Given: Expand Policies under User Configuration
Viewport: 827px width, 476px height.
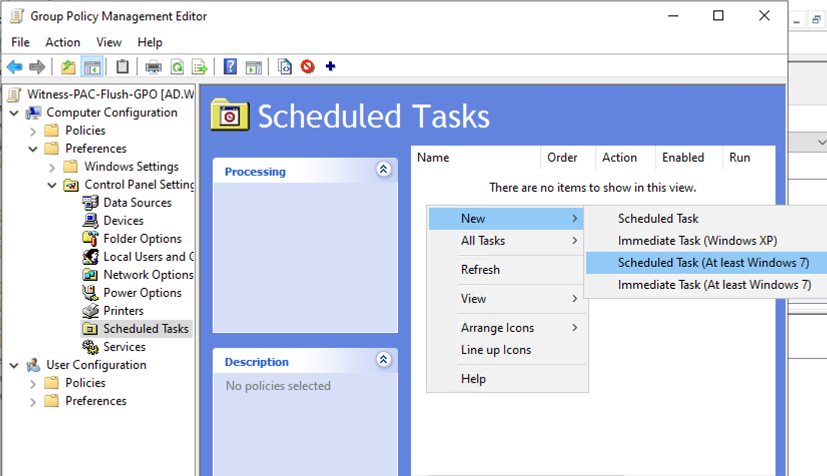Looking at the screenshot, I should 33,383.
